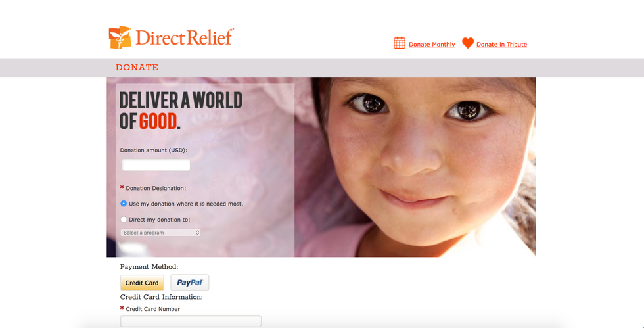
Task: Choose the Credit Card payment button
Action: click(142, 283)
